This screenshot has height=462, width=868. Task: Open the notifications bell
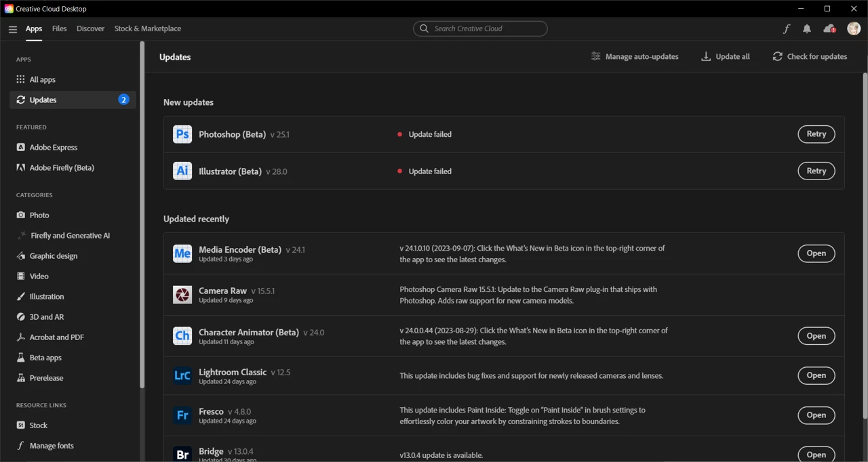pos(807,28)
